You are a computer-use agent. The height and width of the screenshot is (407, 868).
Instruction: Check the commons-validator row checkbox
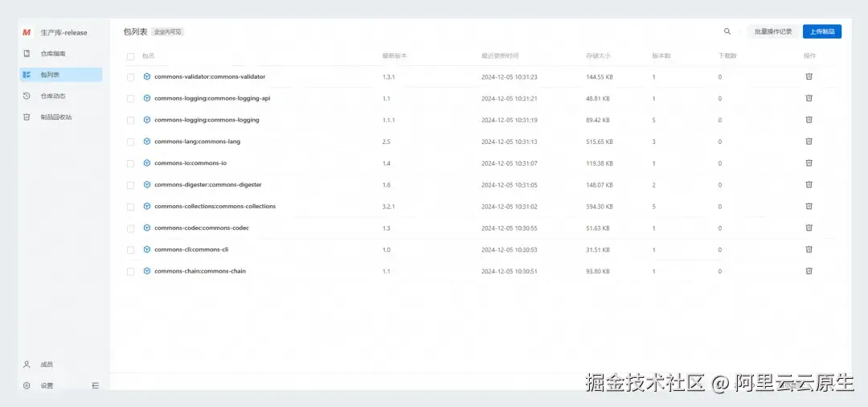click(131, 77)
